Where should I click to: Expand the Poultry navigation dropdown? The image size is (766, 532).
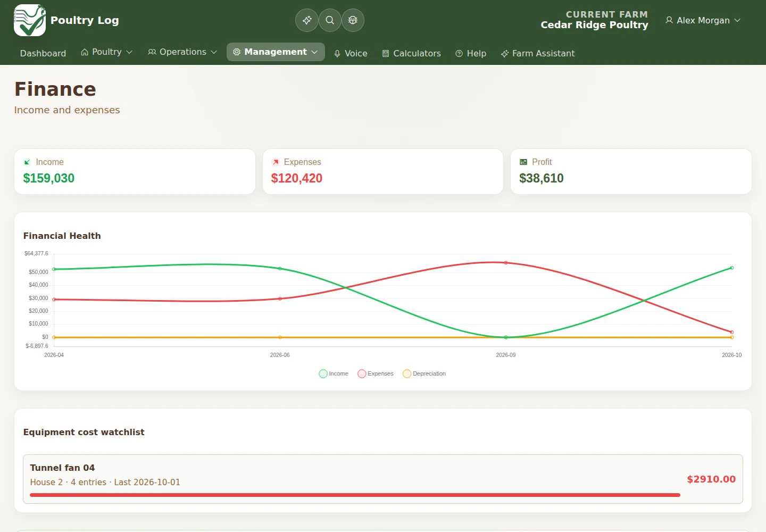pos(106,52)
